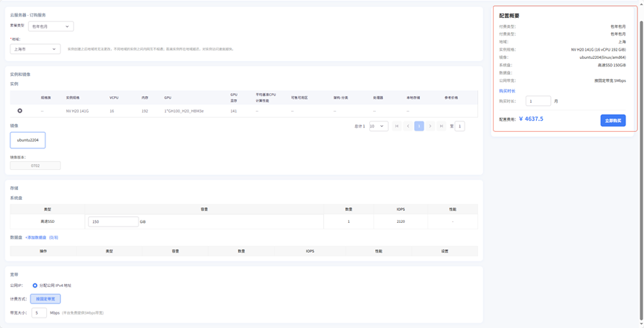Click the purchase duration months input
This screenshot has width=644, height=328.
click(538, 101)
